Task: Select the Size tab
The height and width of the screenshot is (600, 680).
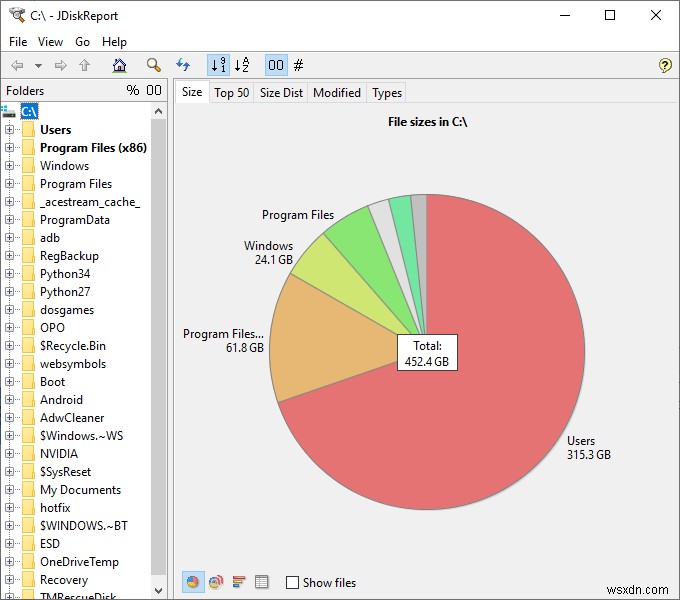Action: point(192,92)
